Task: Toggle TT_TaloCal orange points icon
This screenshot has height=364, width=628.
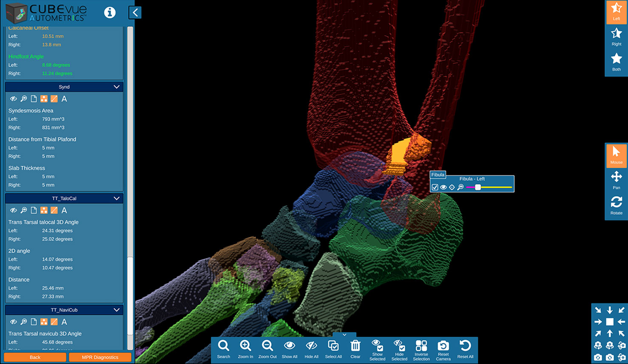Action: [44, 210]
